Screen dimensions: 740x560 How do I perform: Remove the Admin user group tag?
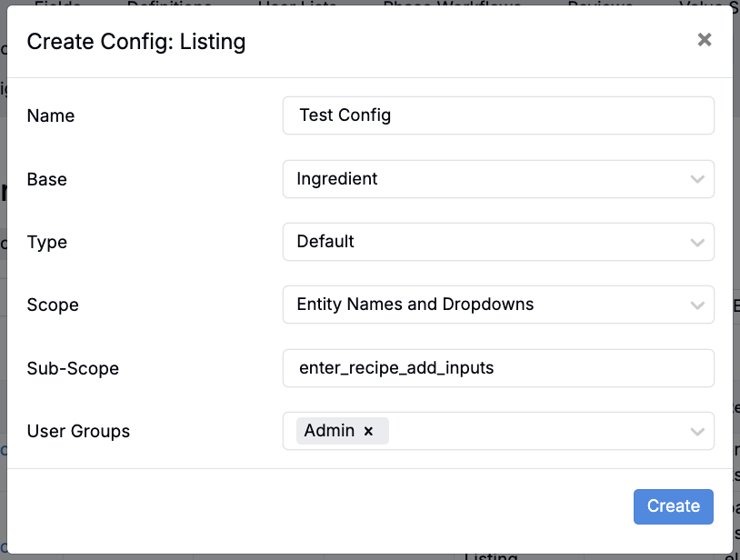(x=368, y=432)
